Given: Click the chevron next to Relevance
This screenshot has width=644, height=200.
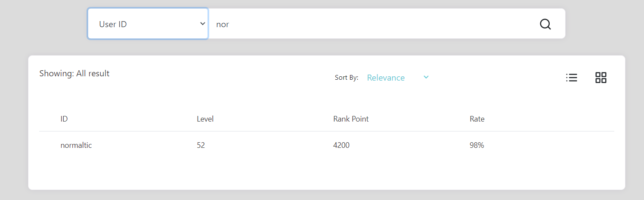Looking at the screenshot, I should click(x=426, y=77).
